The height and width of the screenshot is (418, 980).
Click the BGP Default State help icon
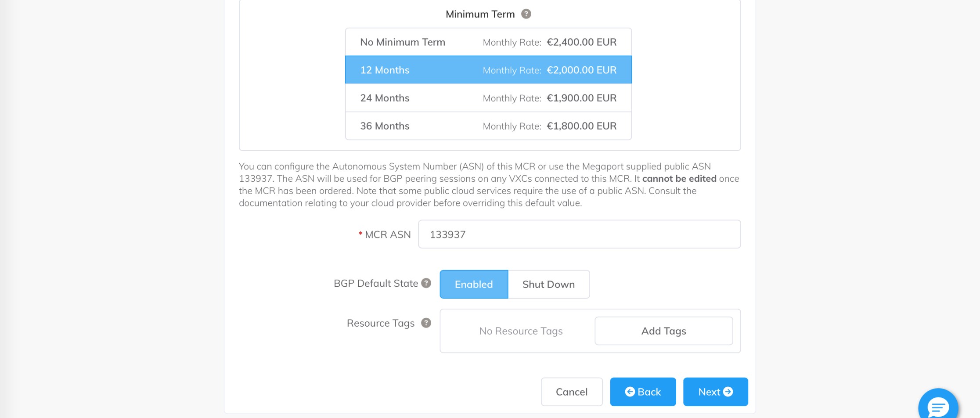[x=426, y=283]
